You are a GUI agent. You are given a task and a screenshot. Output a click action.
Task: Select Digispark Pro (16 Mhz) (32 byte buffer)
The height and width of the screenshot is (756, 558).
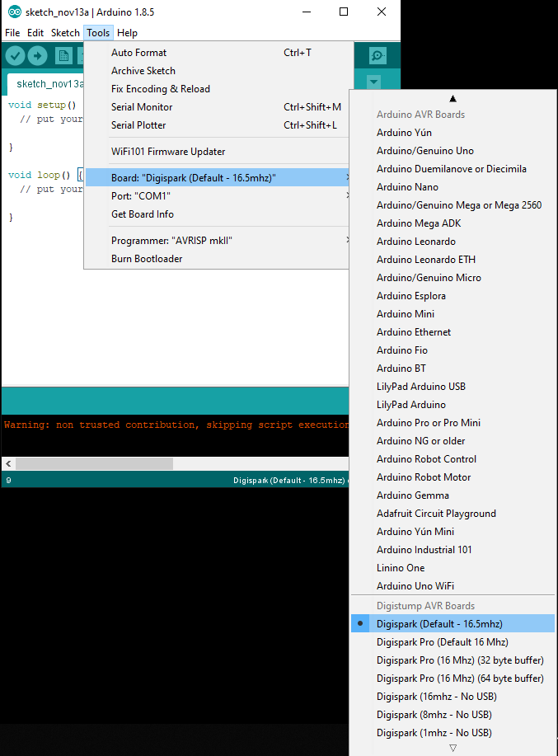tap(453, 660)
